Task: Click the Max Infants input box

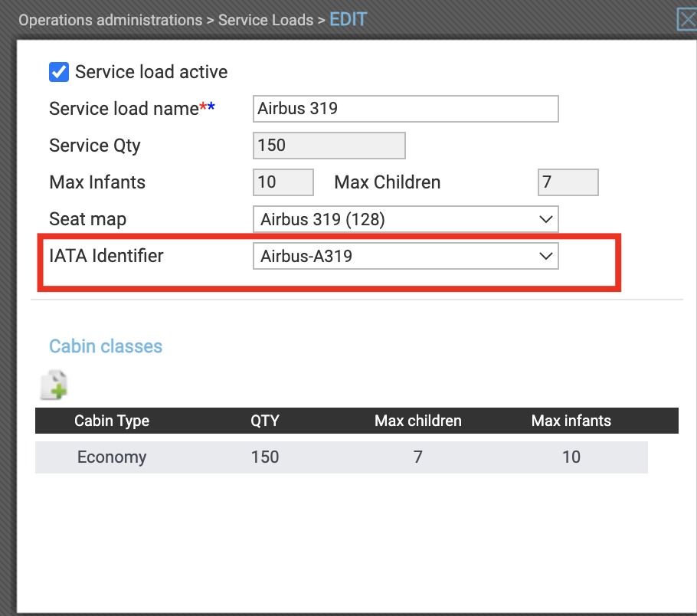Action: click(283, 182)
